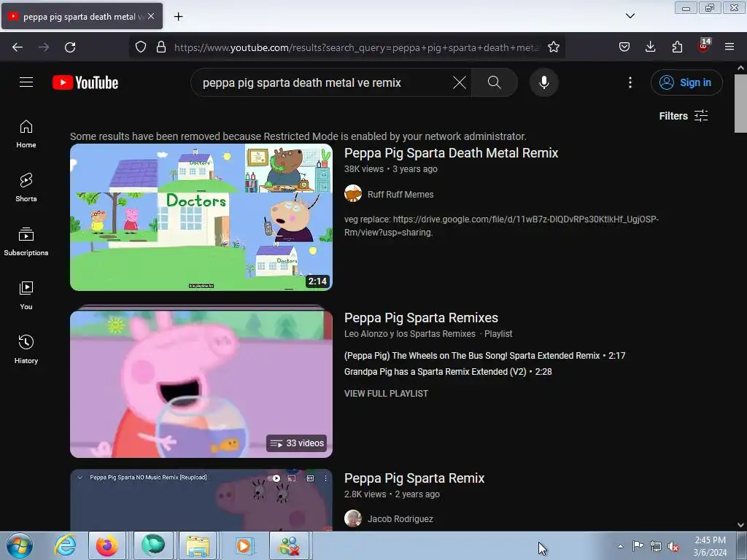Screen dimensions: 747x560
Task: Click the YouTube logo
Action: [x=85, y=82]
